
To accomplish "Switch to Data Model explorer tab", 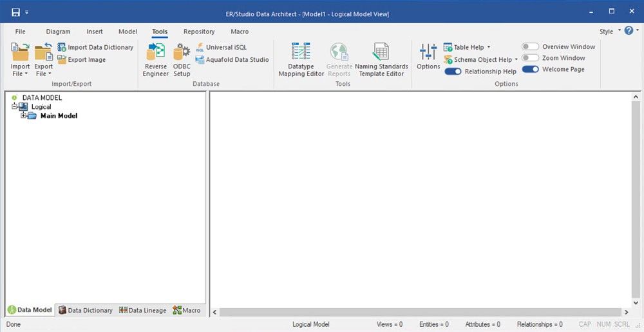I will click(30, 310).
